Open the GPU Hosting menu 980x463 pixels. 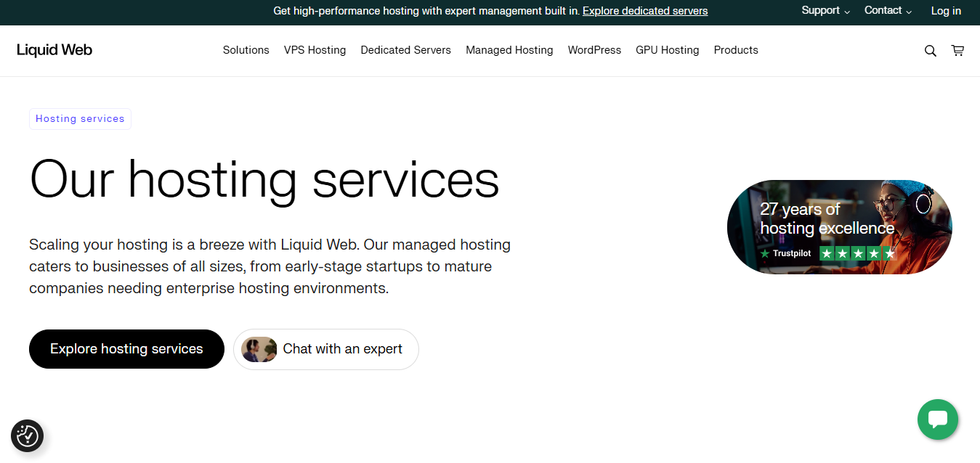[668, 50]
